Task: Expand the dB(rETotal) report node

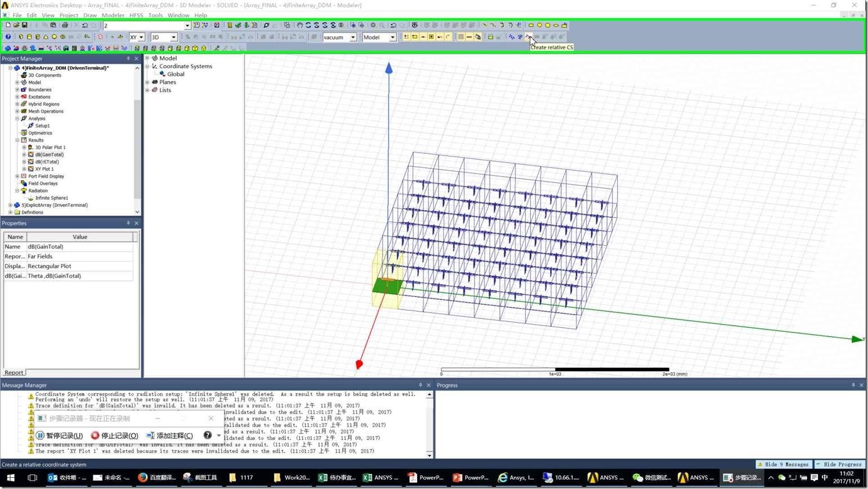Action: [x=24, y=162]
